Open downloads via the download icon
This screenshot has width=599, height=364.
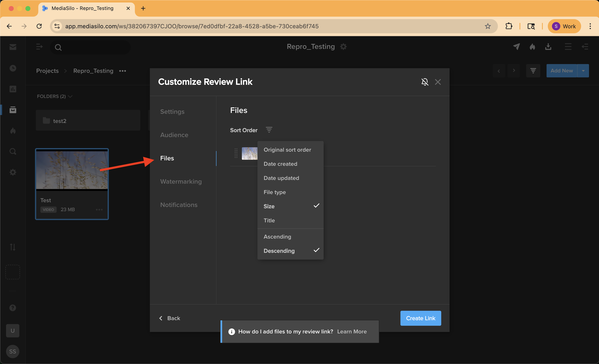(548, 47)
